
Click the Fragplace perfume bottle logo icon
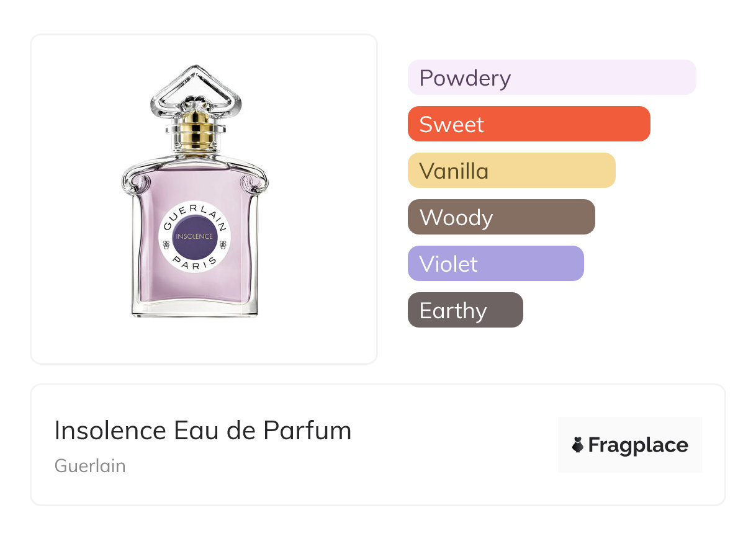(x=578, y=445)
